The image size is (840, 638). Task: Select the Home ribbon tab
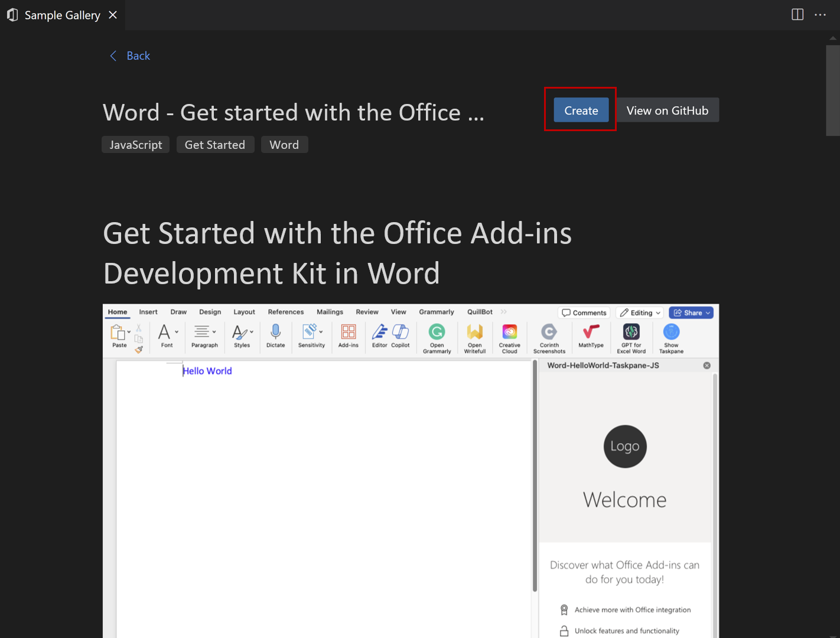pyautogui.click(x=118, y=312)
